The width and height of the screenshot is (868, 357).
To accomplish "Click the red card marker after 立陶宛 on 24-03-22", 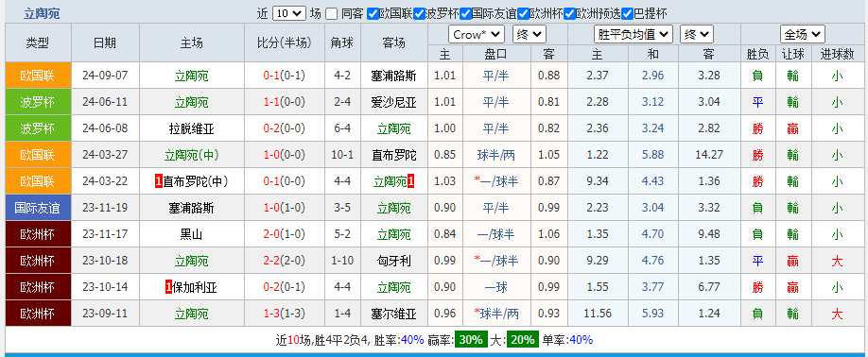I will (x=411, y=181).
